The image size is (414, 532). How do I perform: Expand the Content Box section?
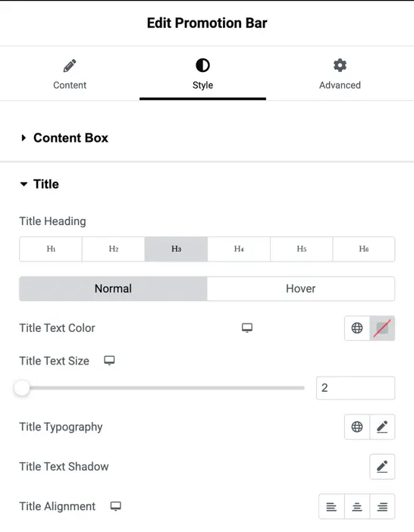64,138
